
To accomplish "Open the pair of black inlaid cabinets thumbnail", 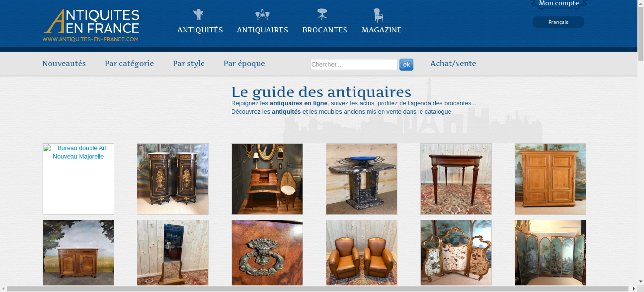I will click(173, 179).
